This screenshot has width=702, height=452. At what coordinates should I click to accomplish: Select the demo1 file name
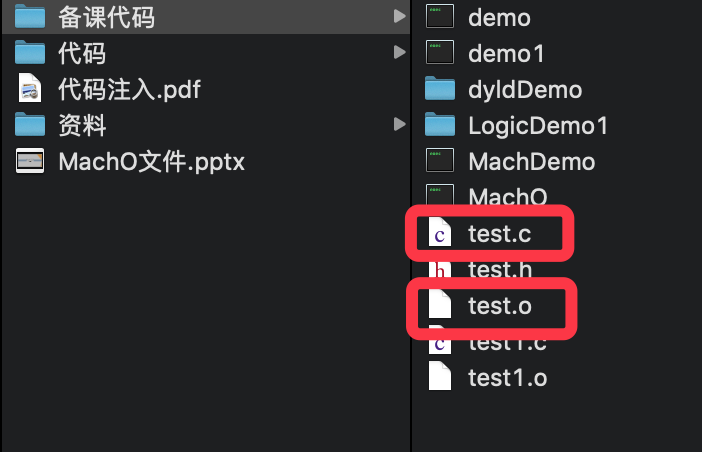506,53
